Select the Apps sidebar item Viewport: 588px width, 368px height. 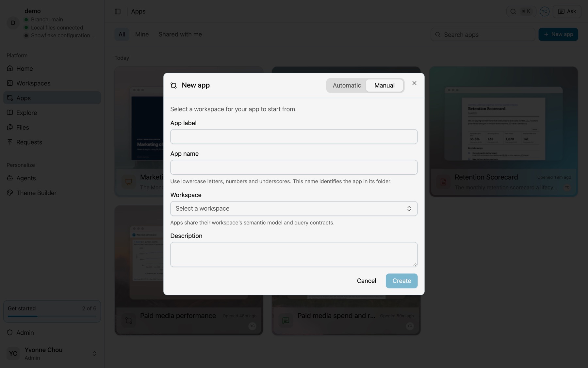[52, 98]
